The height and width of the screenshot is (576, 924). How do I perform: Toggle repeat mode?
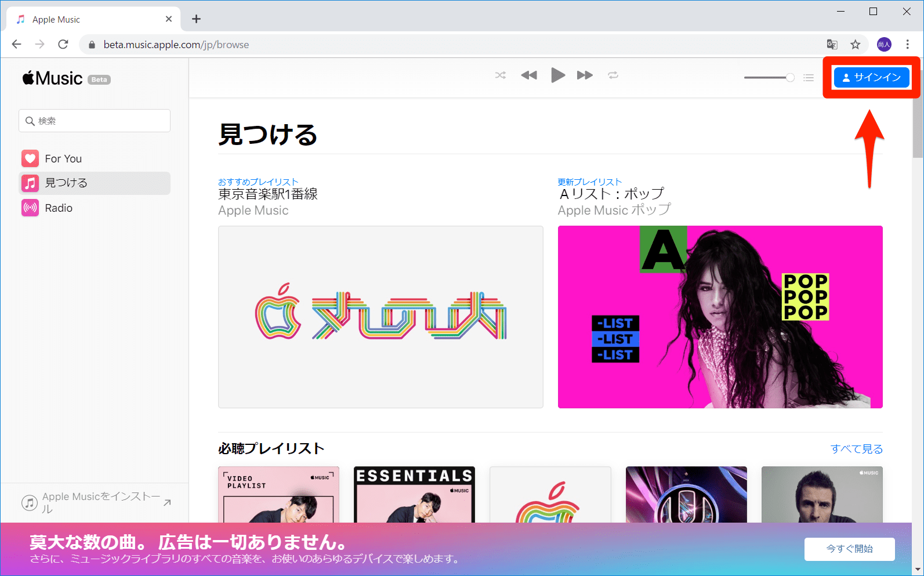(x=613, y=75)
